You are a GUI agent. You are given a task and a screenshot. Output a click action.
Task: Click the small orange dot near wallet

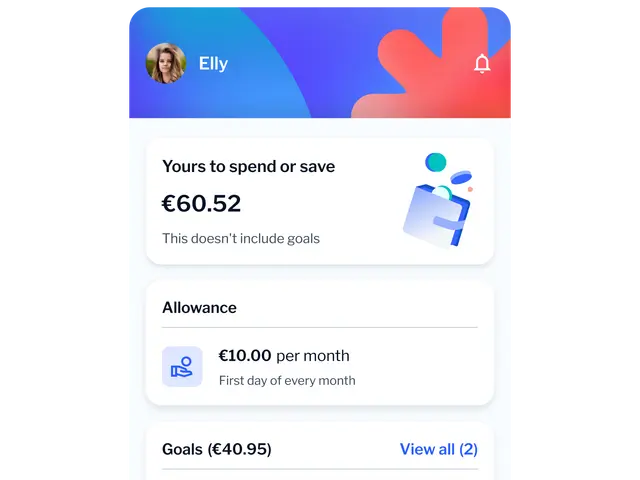(470, 189)
